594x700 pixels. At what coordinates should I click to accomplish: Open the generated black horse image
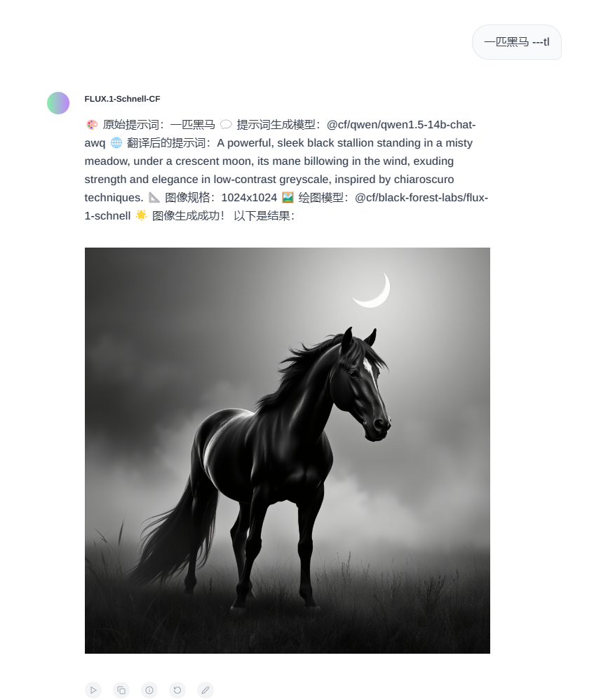pos(288,450)
